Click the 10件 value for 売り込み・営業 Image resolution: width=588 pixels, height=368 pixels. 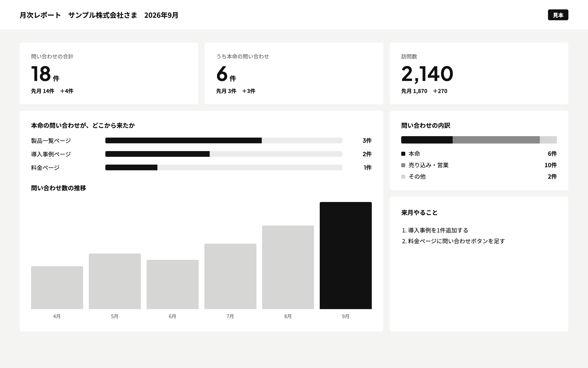pyautogui.click(x=550, y=165)
